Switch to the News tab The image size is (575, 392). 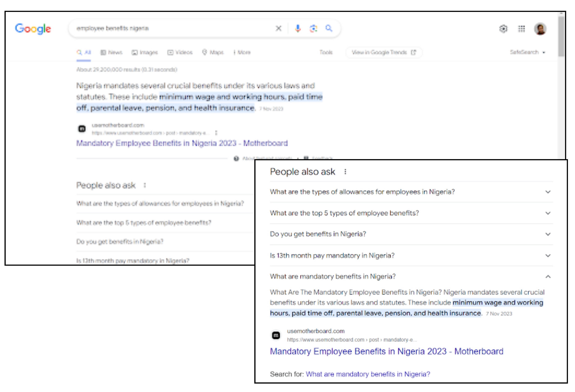(x=111, y=52)
